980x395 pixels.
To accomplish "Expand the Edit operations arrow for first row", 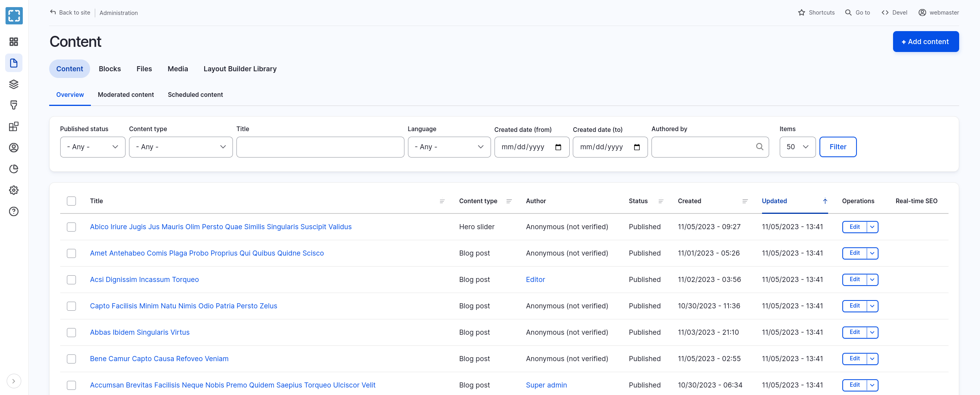I will click(x=872, y=227).
